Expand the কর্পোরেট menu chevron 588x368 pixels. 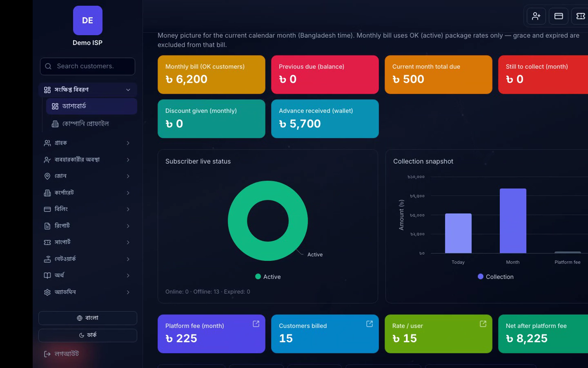tap(128, 193)
